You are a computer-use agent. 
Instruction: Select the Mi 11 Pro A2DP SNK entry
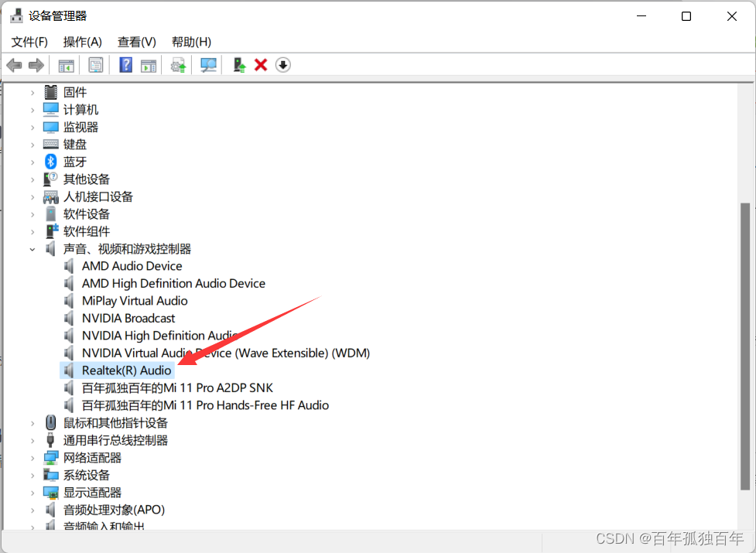(x=177, y=387)
